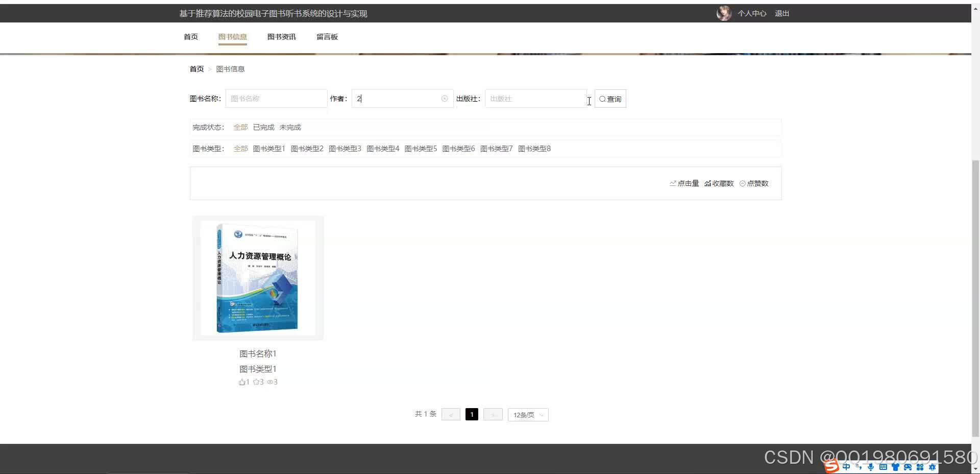
Task: Clear the author field with the X icon
Action: [444, 99]
